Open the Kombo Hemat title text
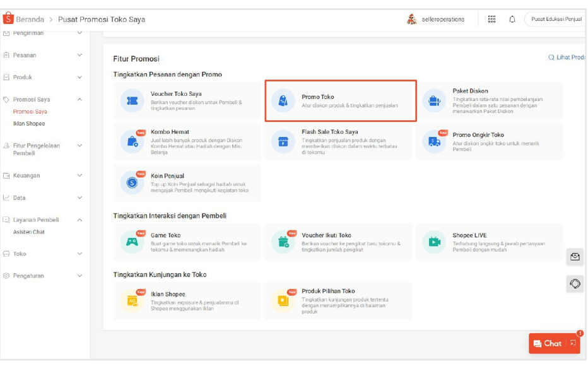588x366 pixels. point(170,132)
